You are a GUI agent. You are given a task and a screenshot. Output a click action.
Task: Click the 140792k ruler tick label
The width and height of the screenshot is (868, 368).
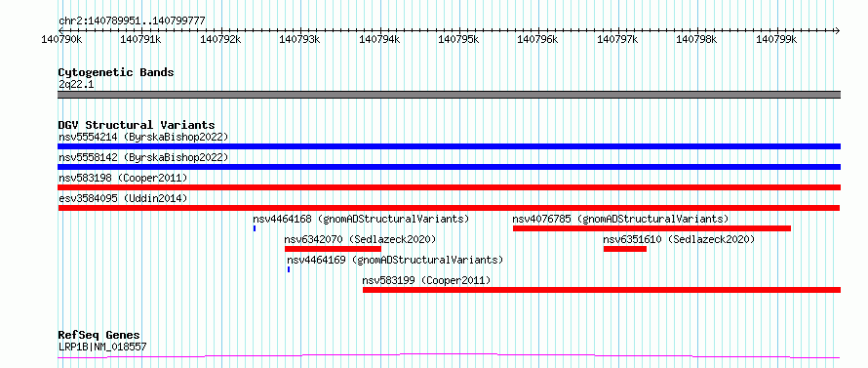(x=220, y=39)
